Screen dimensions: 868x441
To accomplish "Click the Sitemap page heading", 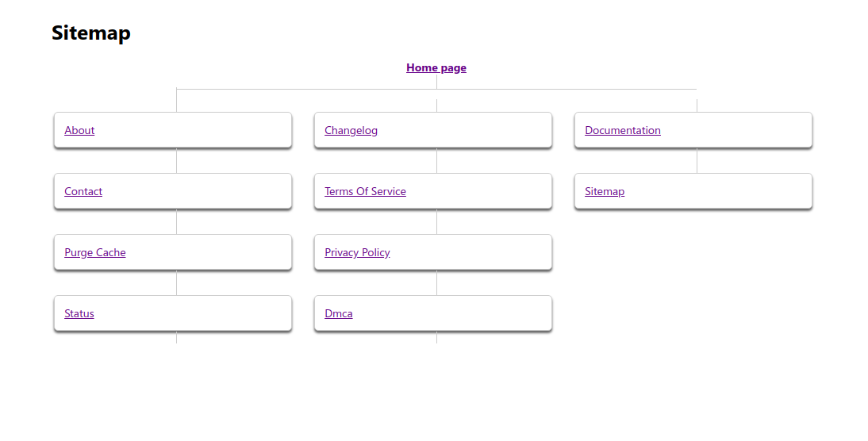I will [91, 33].
